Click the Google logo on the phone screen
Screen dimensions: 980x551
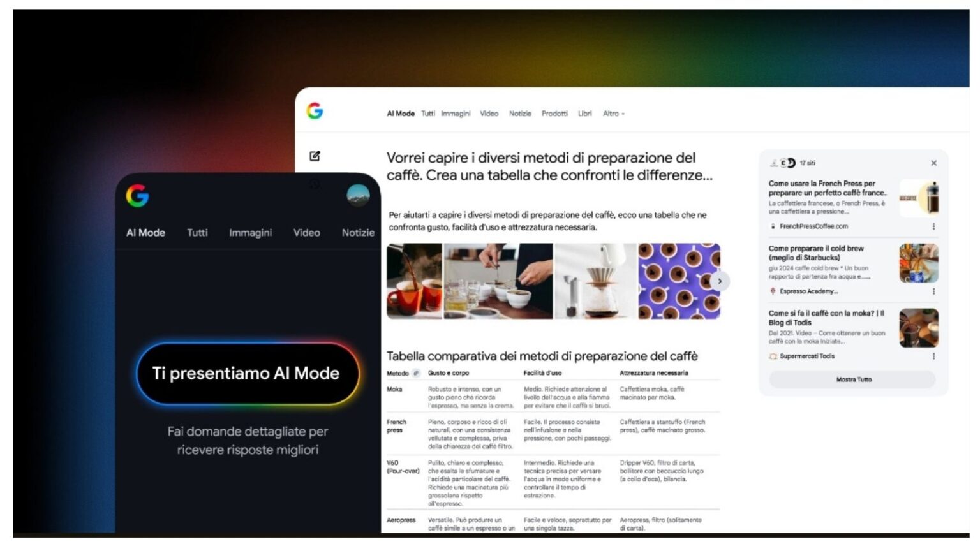(137, 196)
